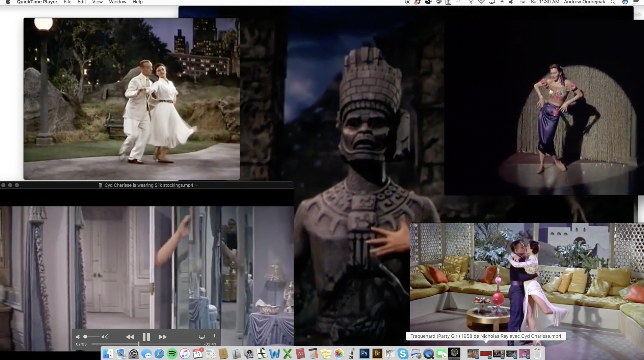Mute audio via the small speaker icon
The width and height of the screenshot is (644, 360).
click(x=78, y=337)
